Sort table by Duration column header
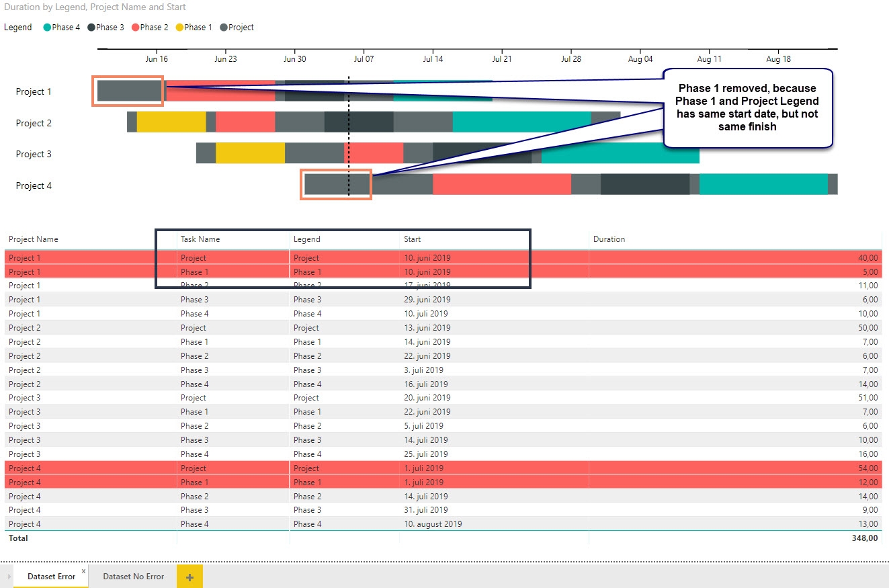This screenshot has height=588, width=889. click(609, 239)
